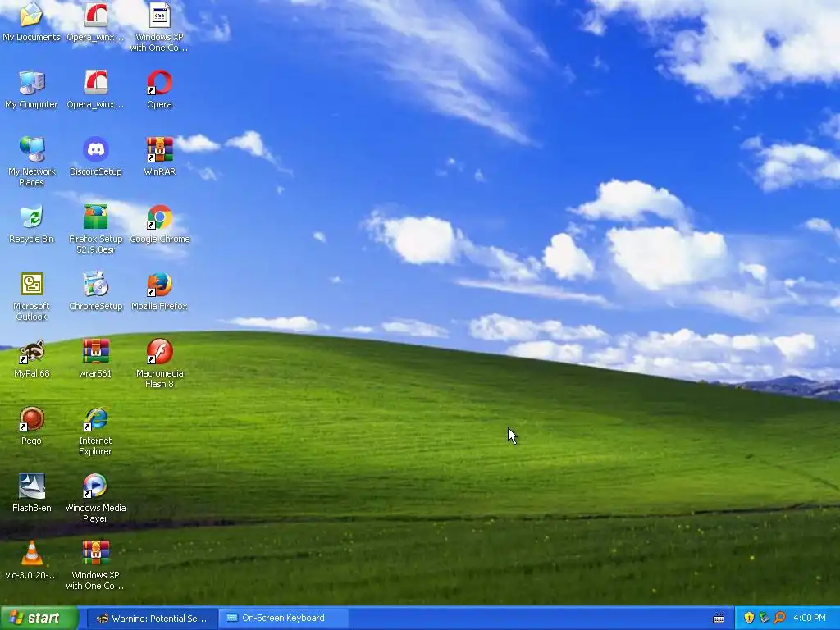The height and width of the screenshot is (630, 840).
Task: Select the Internet Explorer shortcut
Action: (95, 419)
